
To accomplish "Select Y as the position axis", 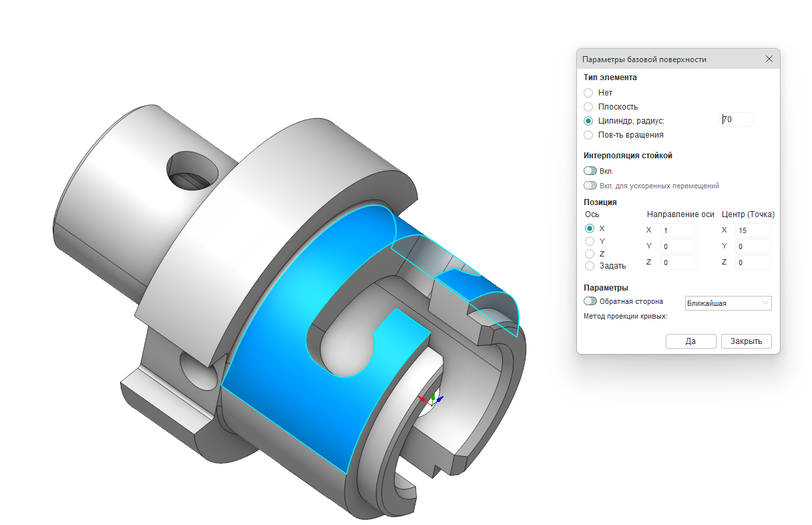I will 590,241.
